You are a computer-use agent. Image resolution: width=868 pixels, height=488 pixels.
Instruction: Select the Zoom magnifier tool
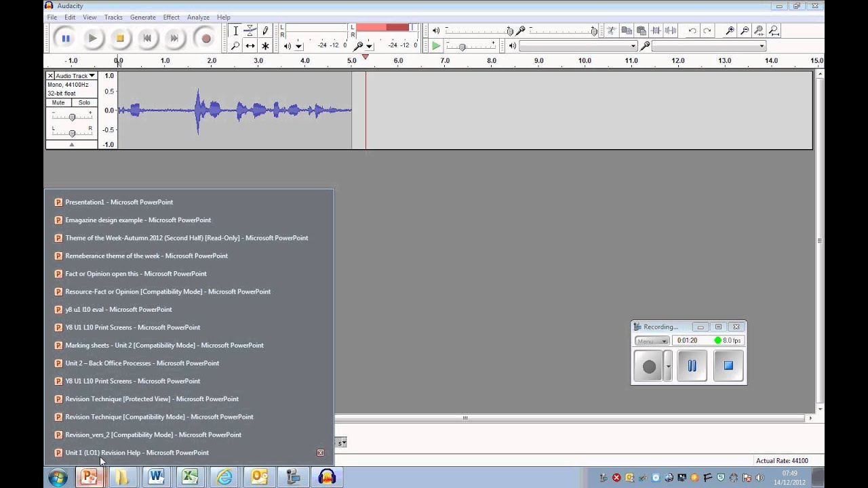[235, 46]
